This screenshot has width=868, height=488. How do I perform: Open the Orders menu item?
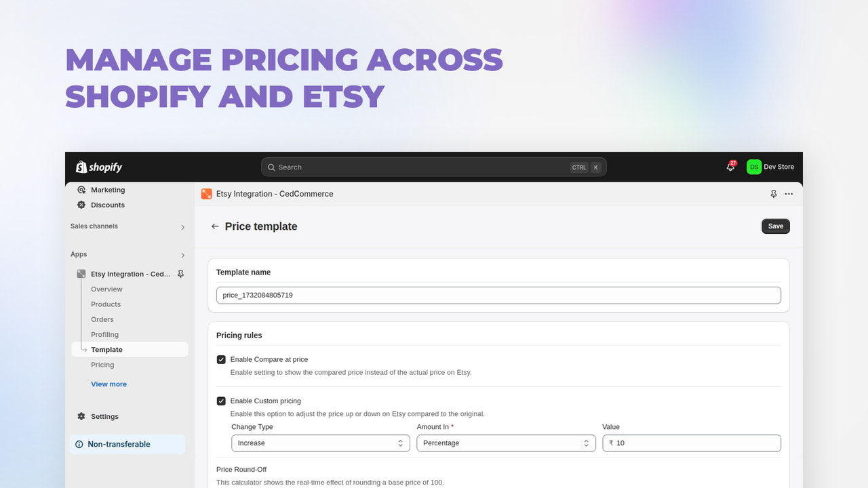pyautogui.click(x=102, y=319)
